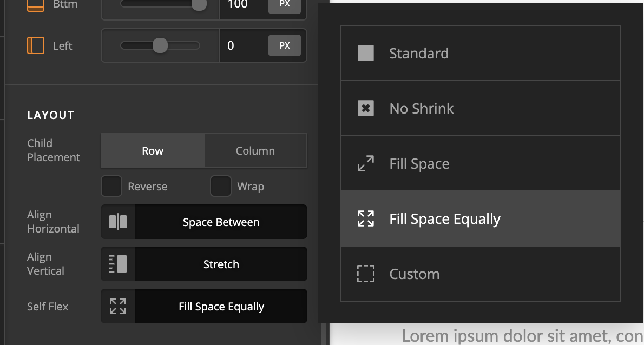This screenshot has height=345, width=644.
Task: Select the Fill Space option icon
Action: (366, 163)
